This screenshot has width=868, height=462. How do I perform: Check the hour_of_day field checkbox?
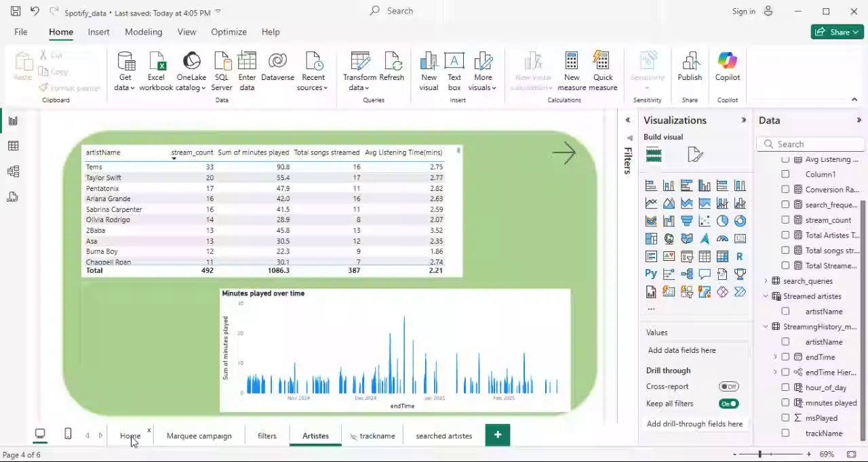pos(785,387)
